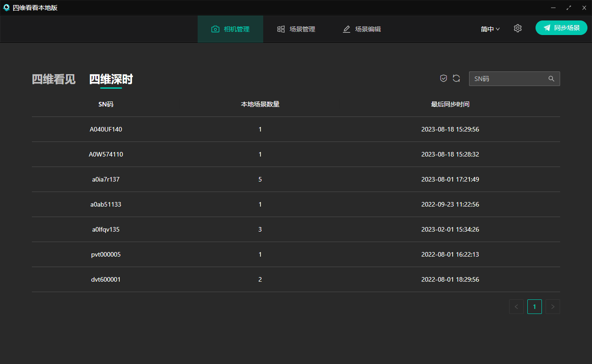Open the 场景编辑 tab
Image resolution: width=592 pixels, height=364 pixels.
(x=362, y=29)
